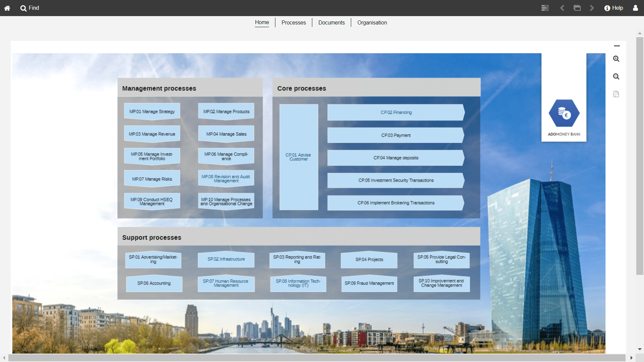Navigate forward using the right chevron icon
This screenshot has width=644, height=362.
coord(592,8)
